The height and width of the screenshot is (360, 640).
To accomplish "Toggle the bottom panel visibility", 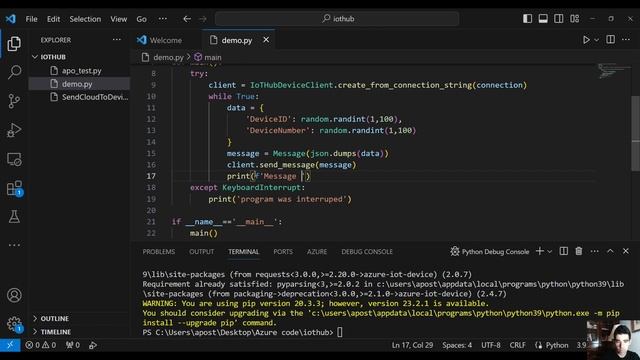I will [x=543, y=19].
